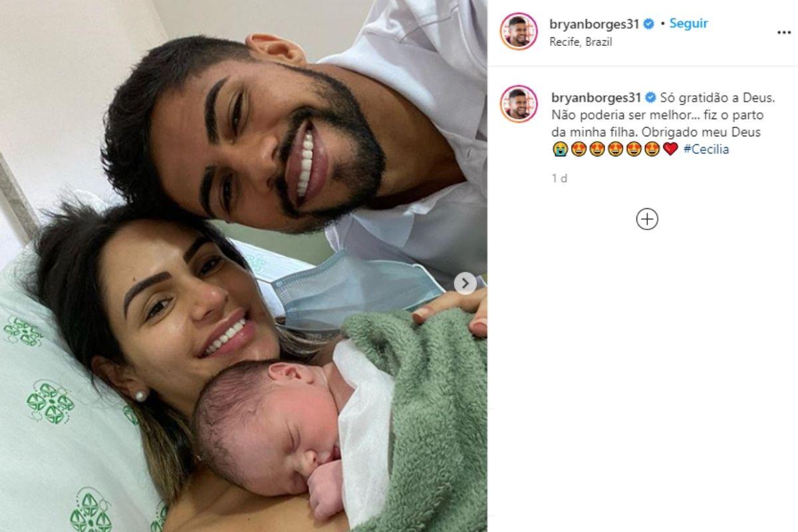Image resolution: width=798 pixels, height=532 pixels.
Task: Click the verified badge beside the header username
Action: (x=649, y=24)
